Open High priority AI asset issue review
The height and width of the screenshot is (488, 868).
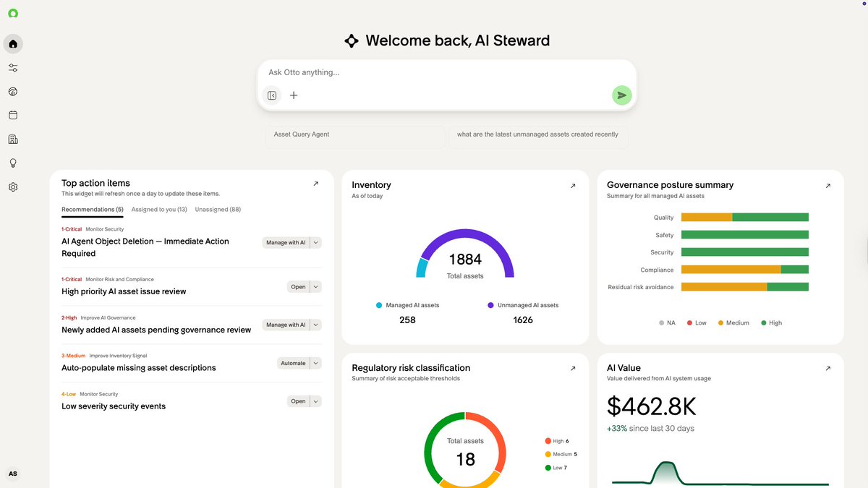click(x=124, y=291)
